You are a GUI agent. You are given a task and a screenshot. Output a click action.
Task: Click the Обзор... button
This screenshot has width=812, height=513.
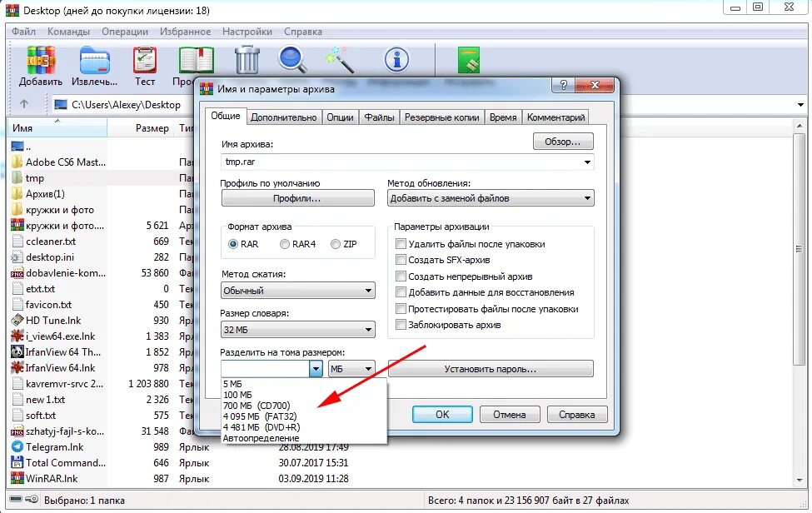tap(563, 142)
